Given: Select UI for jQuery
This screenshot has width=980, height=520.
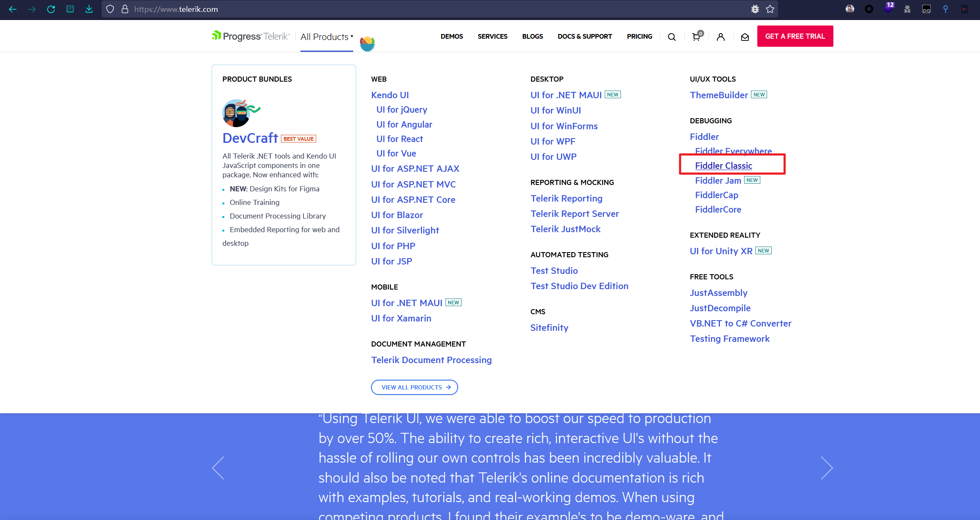Looking at the screenshot, I should point(402,110).
